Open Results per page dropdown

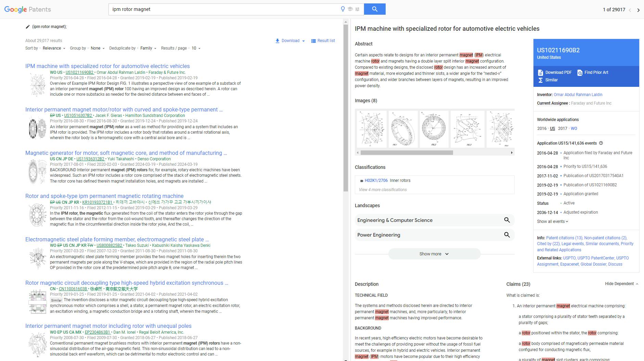(x=196, y=48)
